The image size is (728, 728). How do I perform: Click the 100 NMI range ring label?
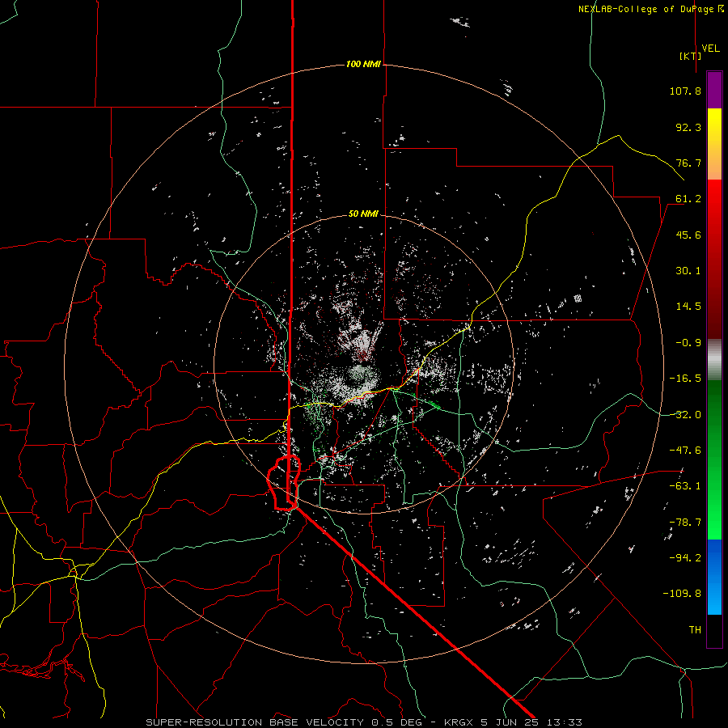pyautogui.click(x=363, y=64)
